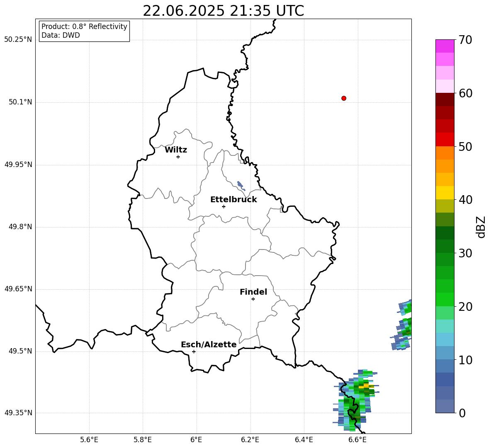
Task: Click the Wiltz cross marker
Action: (178, 157)
